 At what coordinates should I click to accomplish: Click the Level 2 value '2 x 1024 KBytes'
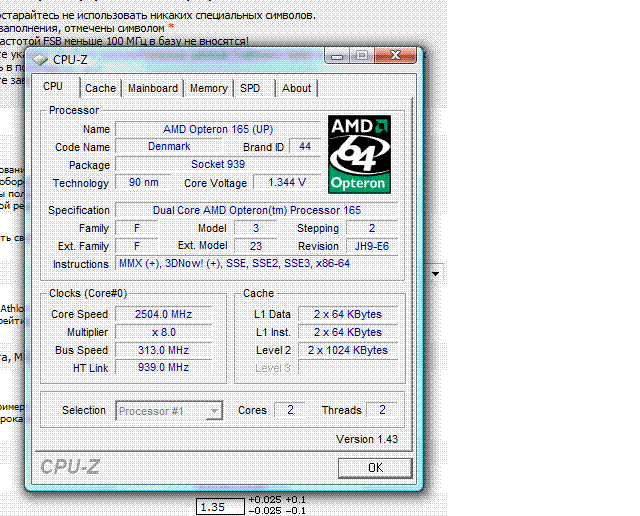pyautogui.click(x=348, y=350)
